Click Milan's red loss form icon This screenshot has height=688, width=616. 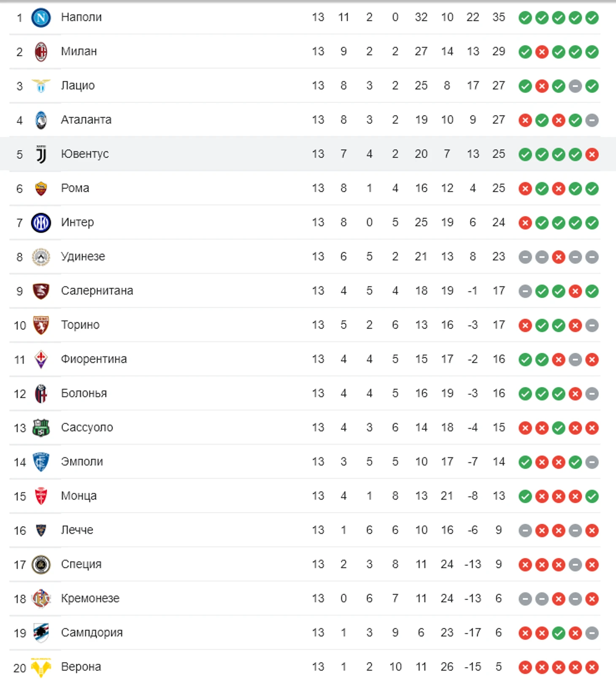(542, 52)
